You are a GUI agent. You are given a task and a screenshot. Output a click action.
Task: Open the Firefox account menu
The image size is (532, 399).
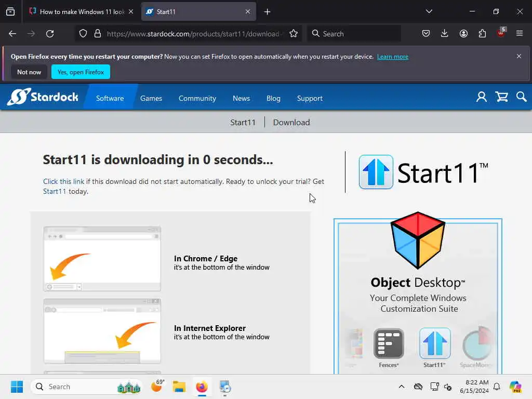[463, 34]
